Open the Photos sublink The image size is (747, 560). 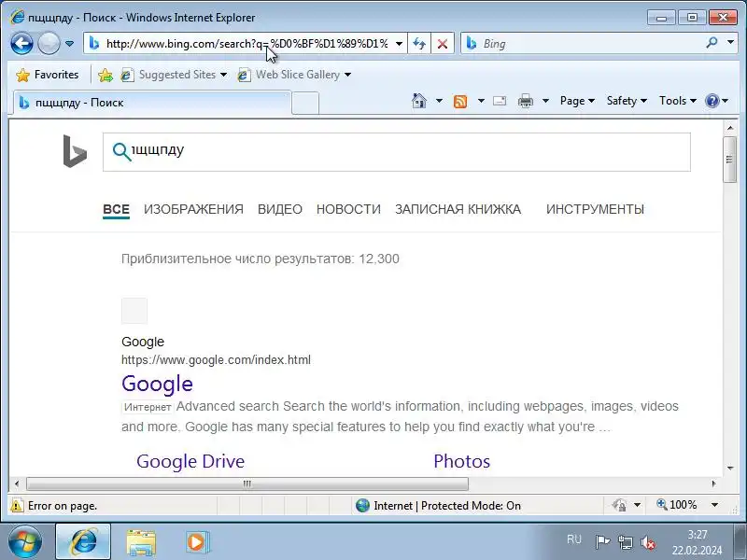[x=461, y=461]
